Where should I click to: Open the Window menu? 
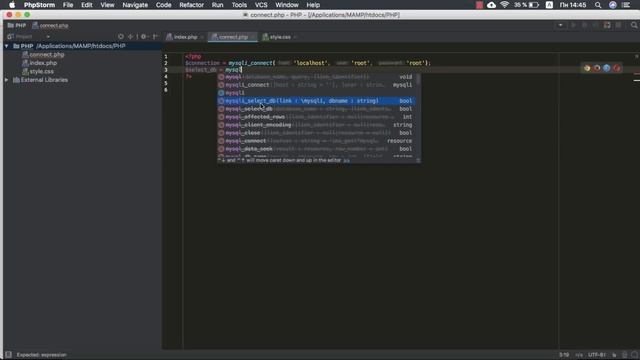coord(287,5)
